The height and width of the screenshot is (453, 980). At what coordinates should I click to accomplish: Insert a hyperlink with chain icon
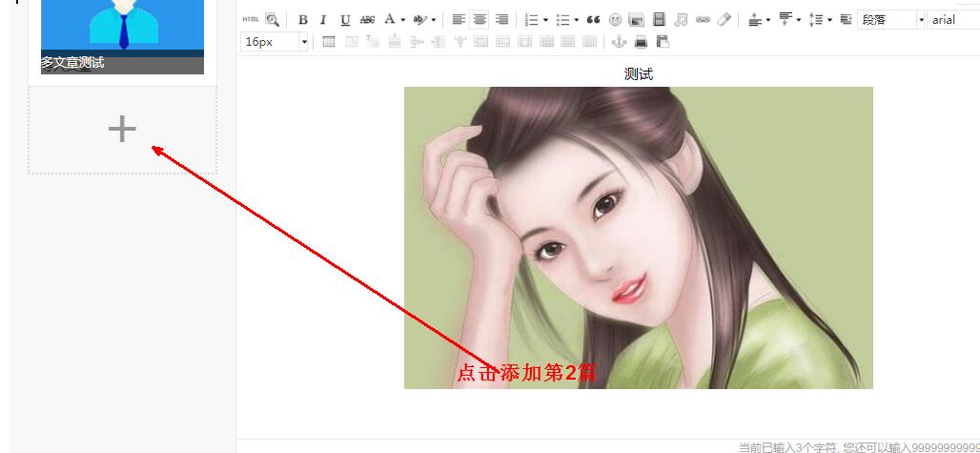[x=703, y=19]
